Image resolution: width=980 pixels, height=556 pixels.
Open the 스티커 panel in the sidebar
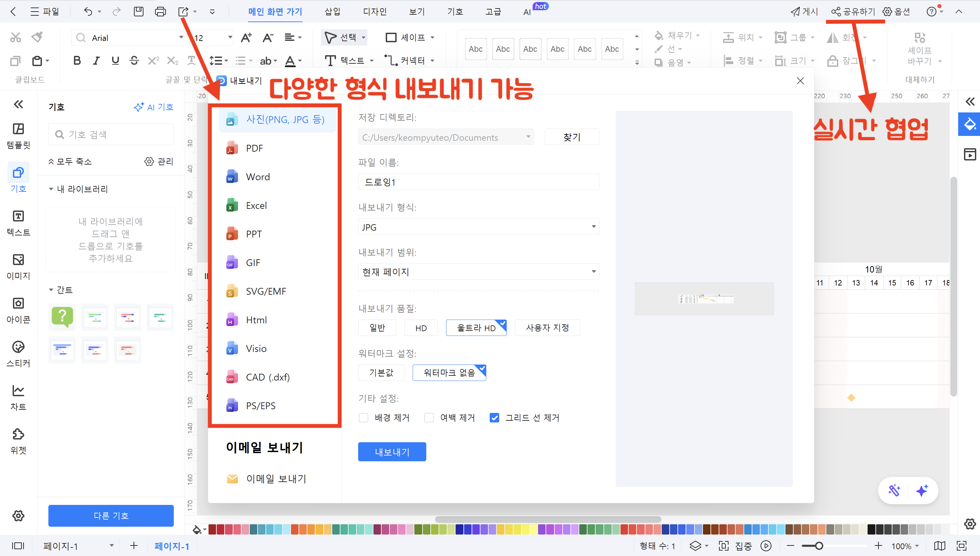(18, 353)
